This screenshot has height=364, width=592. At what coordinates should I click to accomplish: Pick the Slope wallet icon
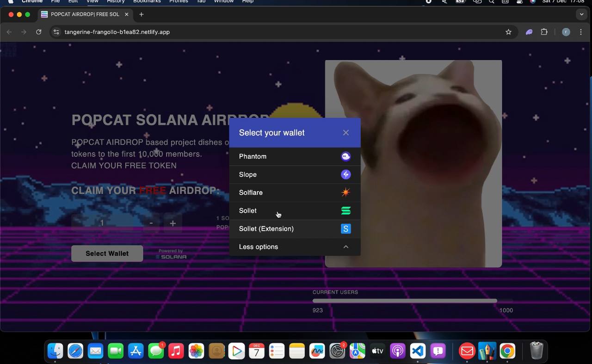click(345, 174)
